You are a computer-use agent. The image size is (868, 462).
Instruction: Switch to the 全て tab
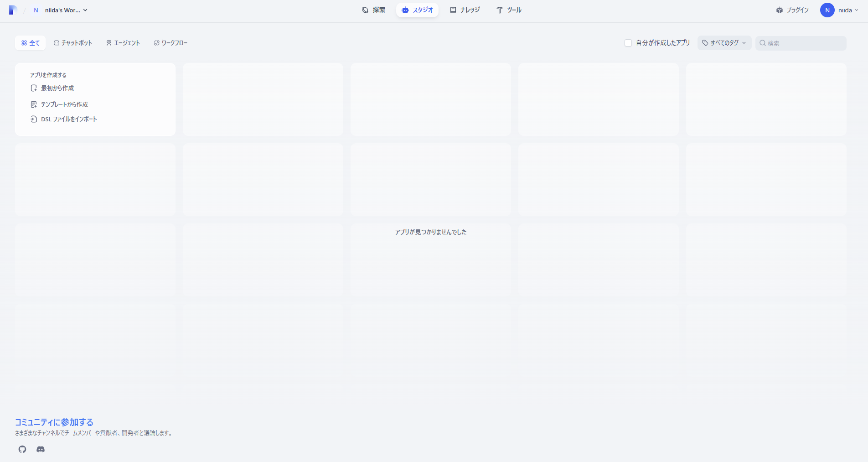[30, 42]
